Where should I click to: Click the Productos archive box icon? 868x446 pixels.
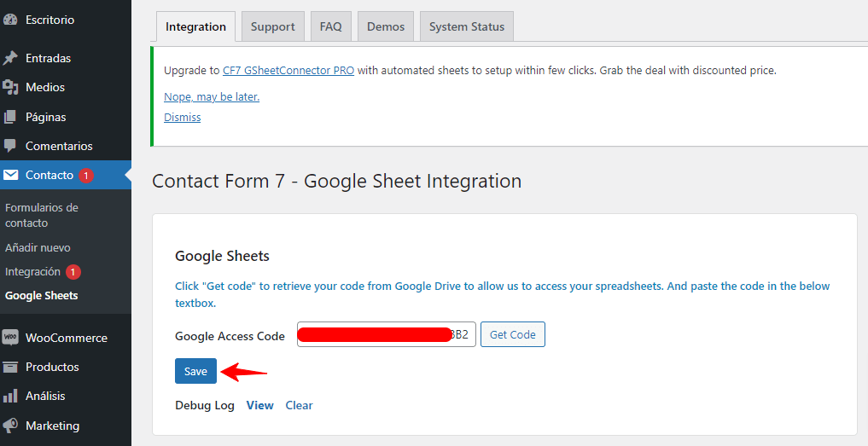[10, 367]
